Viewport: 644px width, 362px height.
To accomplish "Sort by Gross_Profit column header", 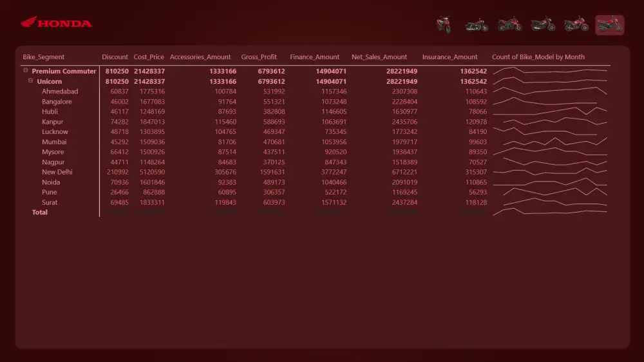I will (x=259, y=57).
